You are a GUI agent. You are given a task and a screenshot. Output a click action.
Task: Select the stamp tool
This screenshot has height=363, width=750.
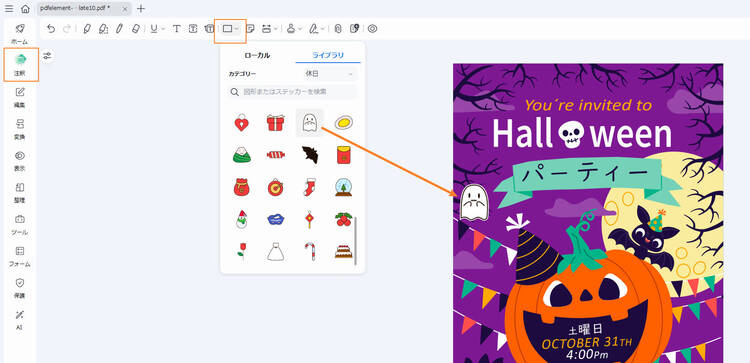point(290,29)
